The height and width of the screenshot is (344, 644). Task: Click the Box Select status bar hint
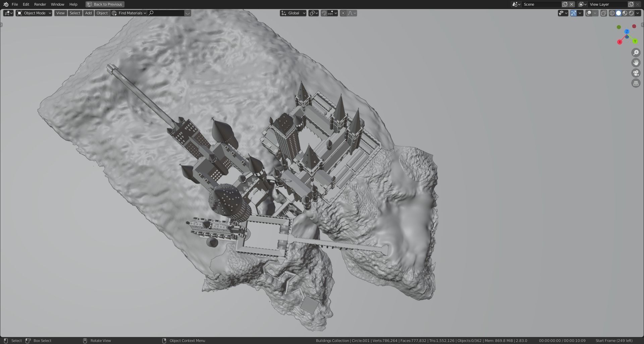click(39, 341)
